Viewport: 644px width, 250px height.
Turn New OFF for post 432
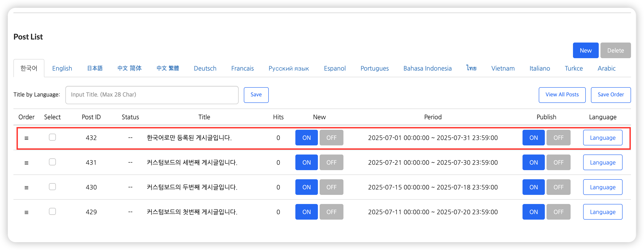pos(331,138)
